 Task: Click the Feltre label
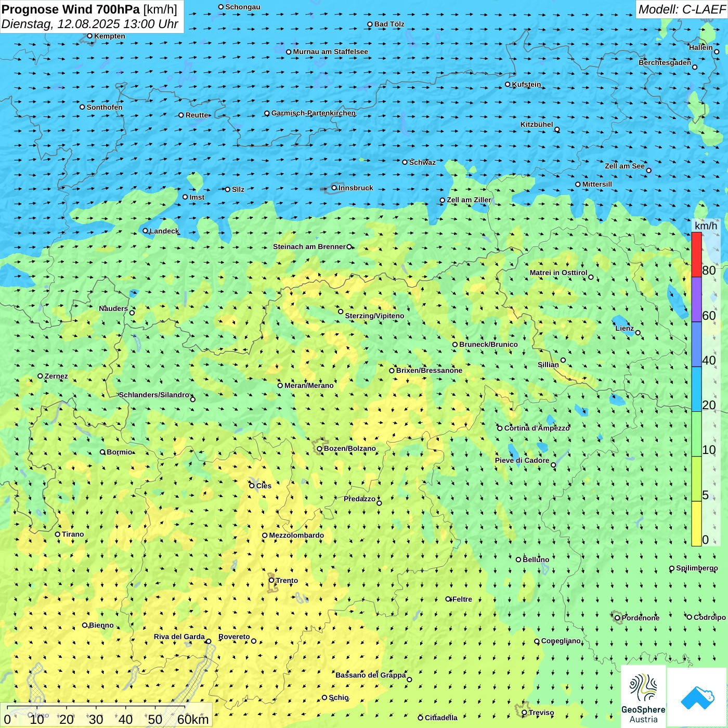[462, 599]
